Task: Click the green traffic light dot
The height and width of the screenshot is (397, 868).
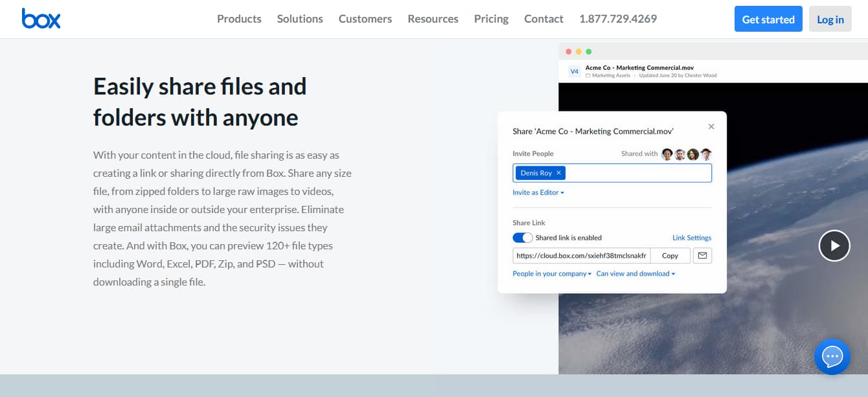Action: [x=588, y=51]
